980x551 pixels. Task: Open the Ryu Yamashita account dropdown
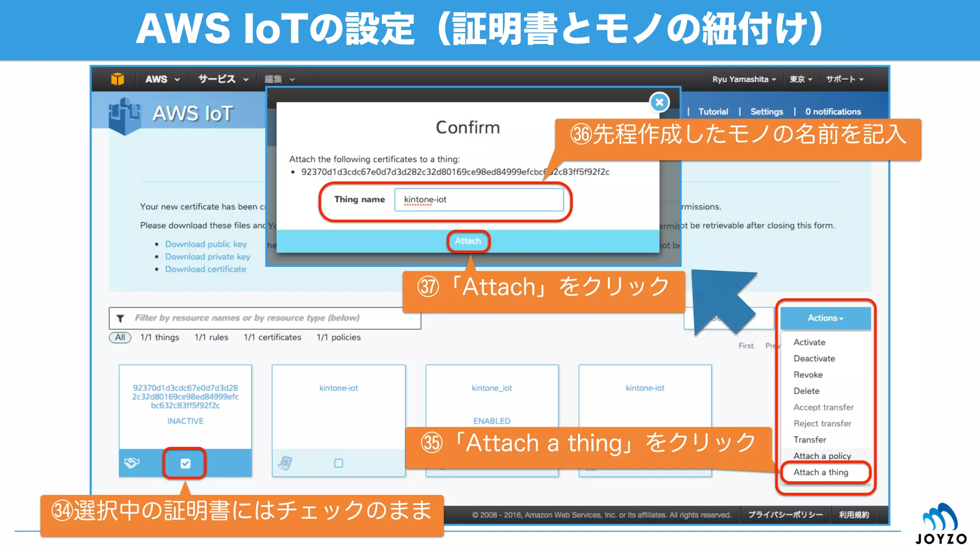pyautogui.click(x=744, y=79)
